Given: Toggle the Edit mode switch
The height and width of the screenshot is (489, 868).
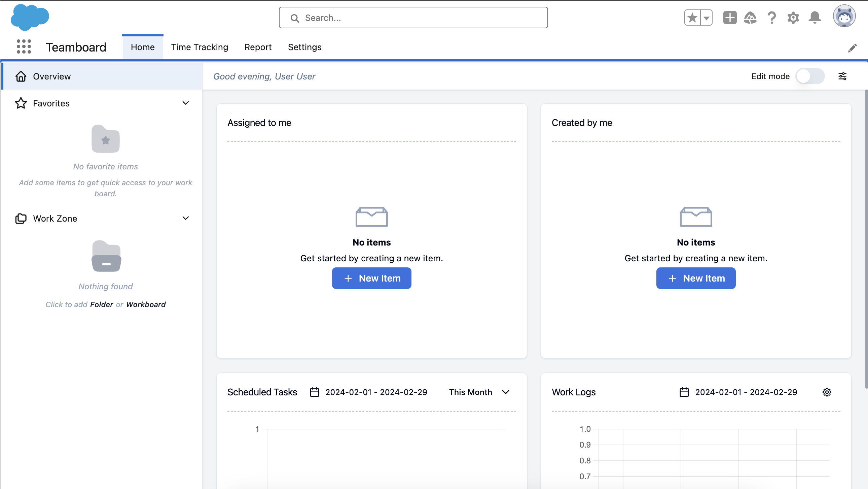Looking at the screenshot, I should click(x=810, y=76).
